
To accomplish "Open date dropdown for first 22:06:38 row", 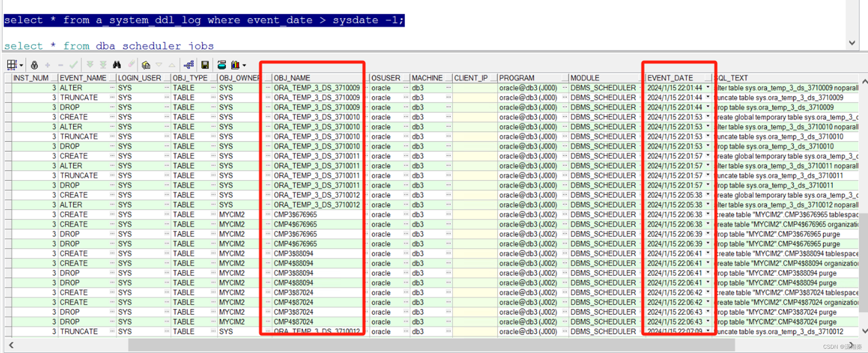I will [x=708, y=214].
